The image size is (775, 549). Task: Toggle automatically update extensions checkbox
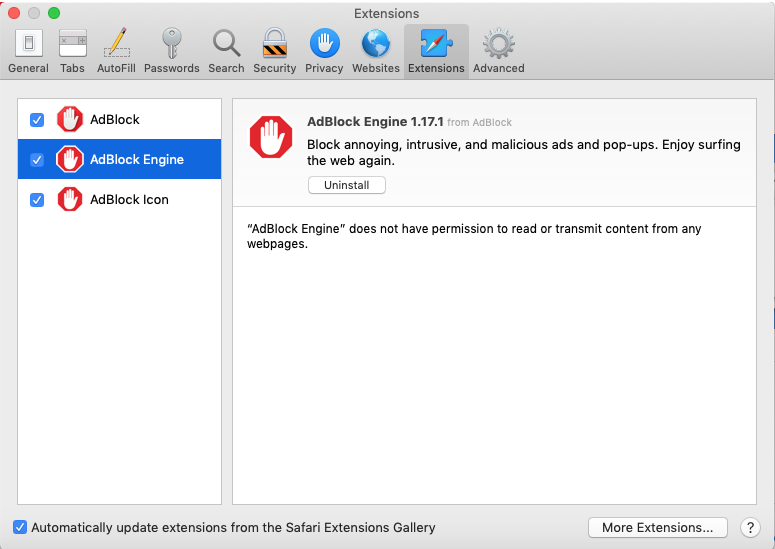(20, 527)
